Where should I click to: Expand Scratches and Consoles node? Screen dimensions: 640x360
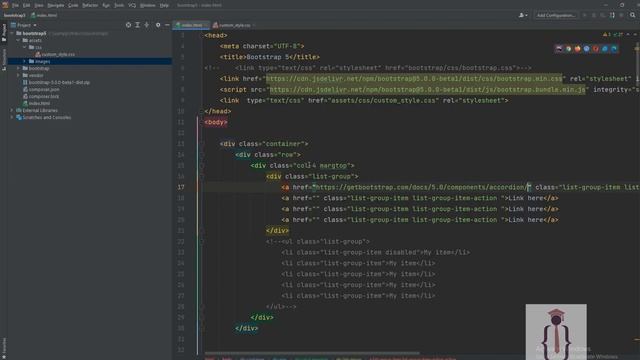point(12,117)
